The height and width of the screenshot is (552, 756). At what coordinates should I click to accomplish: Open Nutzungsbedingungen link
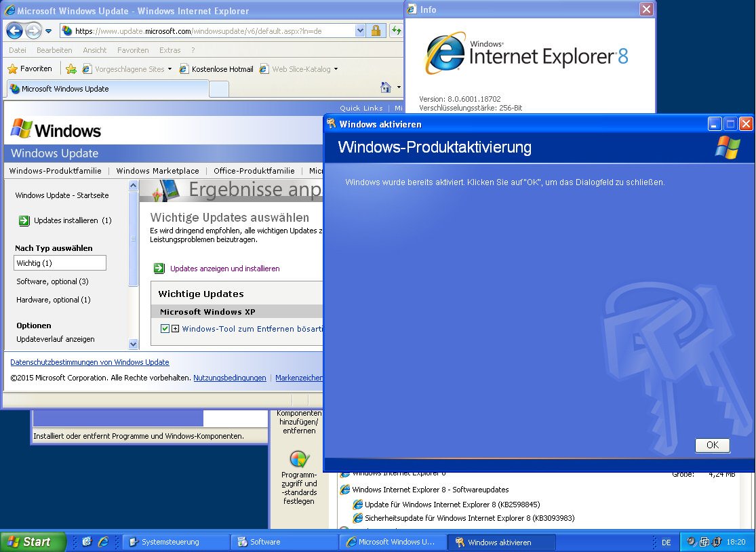[229, 378]
